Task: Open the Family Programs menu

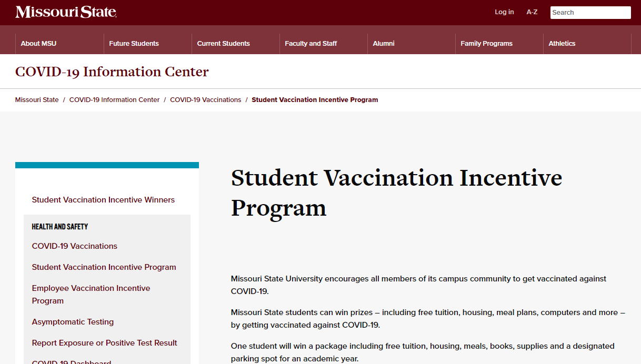Action: (486, 44)
